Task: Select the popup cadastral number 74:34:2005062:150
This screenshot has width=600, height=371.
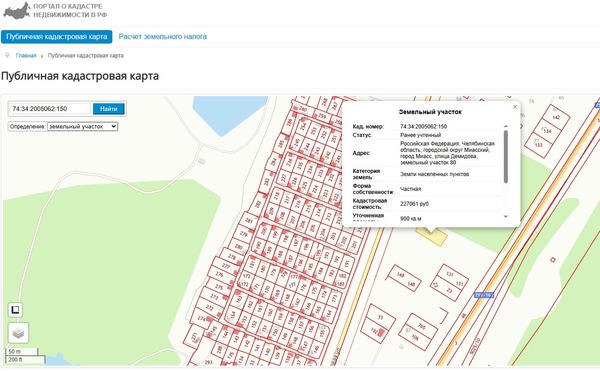Action: coord(424,126)
